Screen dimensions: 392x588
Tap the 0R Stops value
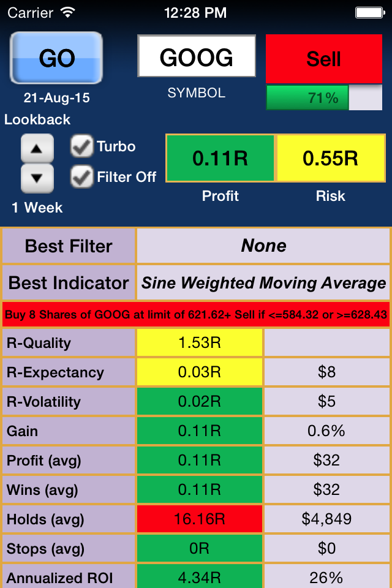(x=200, y=549)
